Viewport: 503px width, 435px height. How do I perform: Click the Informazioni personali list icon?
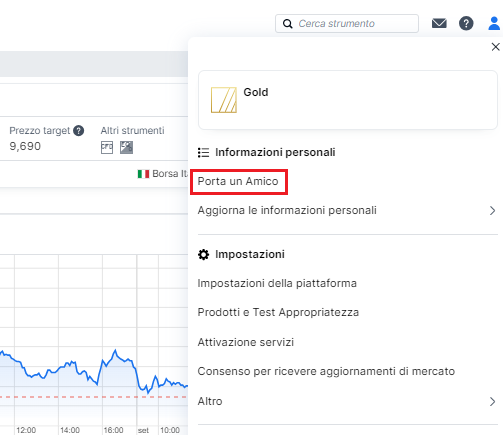point(203,152)
